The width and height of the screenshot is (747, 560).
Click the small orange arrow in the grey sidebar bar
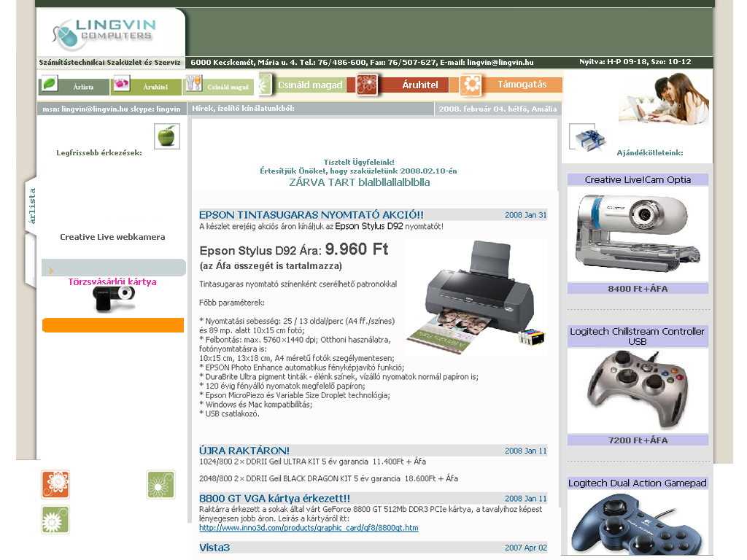pyautogui.click(x=51, y=271)
